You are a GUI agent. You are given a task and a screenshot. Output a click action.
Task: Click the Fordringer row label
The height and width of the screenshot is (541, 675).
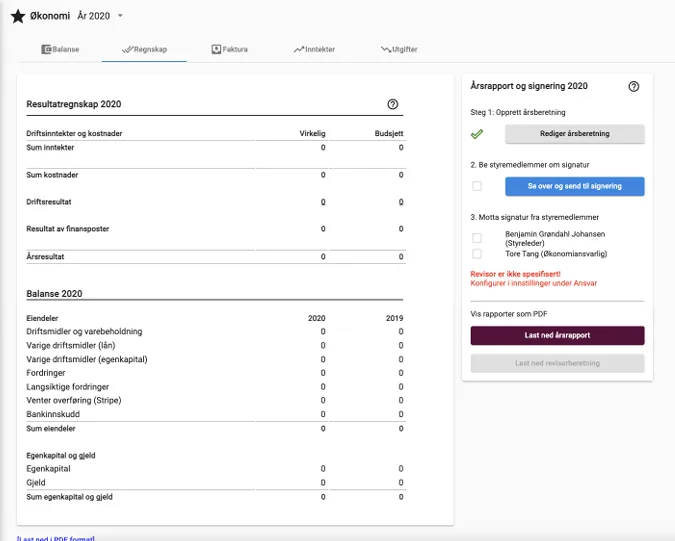point(46,373)
